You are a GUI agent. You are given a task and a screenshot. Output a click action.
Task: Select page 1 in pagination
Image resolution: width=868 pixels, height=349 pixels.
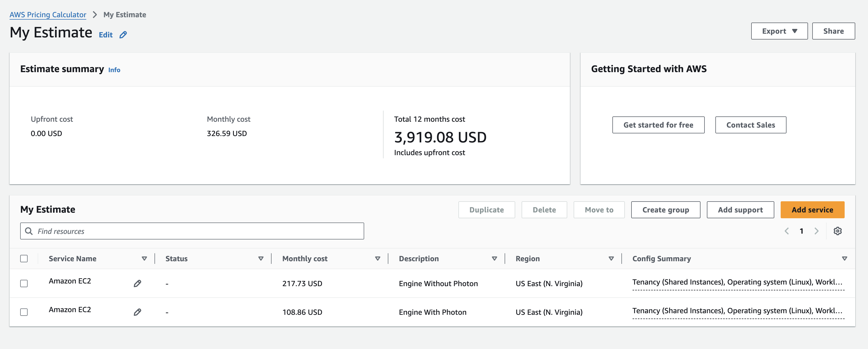[x=802, y=231]
